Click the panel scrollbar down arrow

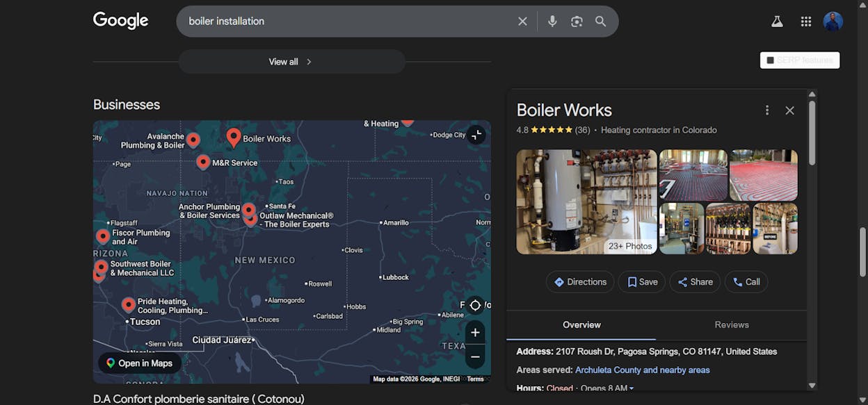[x=812, y=386]
